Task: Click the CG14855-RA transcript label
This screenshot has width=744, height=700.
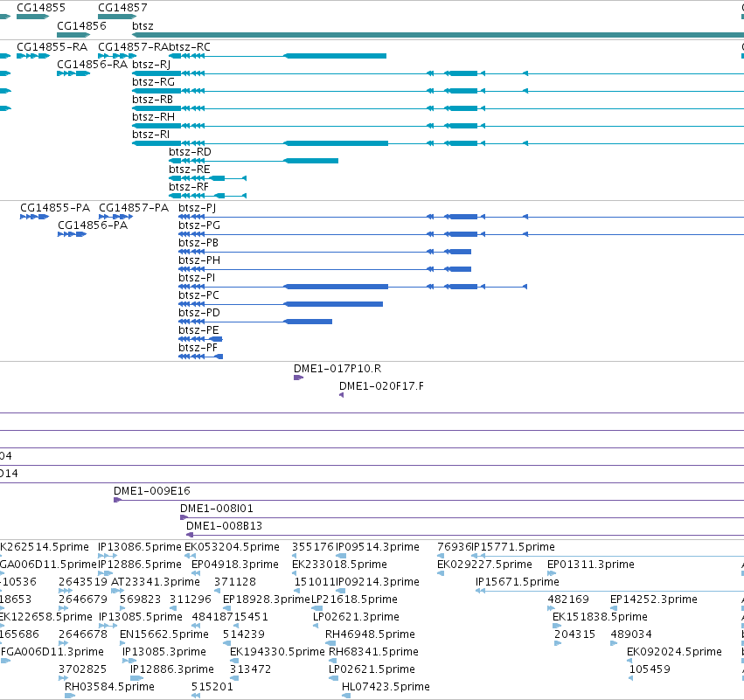Action: (x=52, y=47)
